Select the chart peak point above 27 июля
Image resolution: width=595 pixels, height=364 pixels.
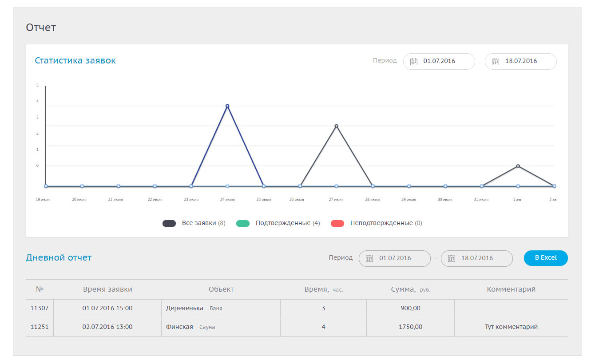click(336, 126)
